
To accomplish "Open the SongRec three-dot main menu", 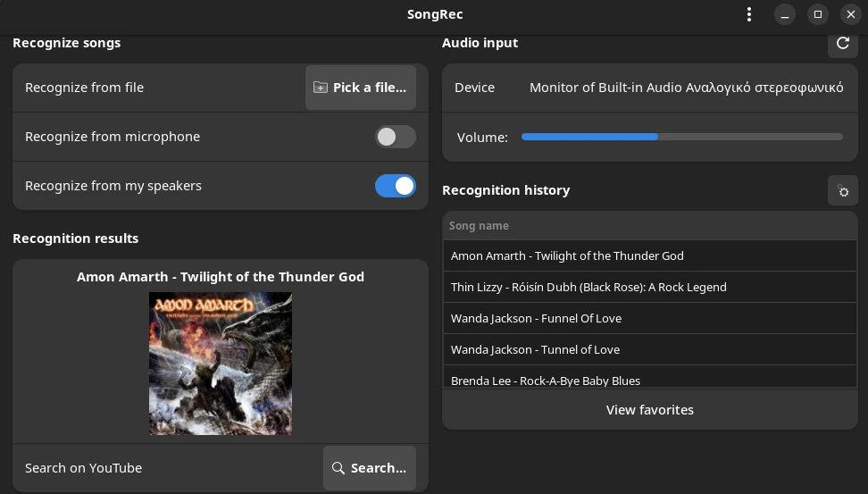I will pyautogui.click(x=749, y=14).
